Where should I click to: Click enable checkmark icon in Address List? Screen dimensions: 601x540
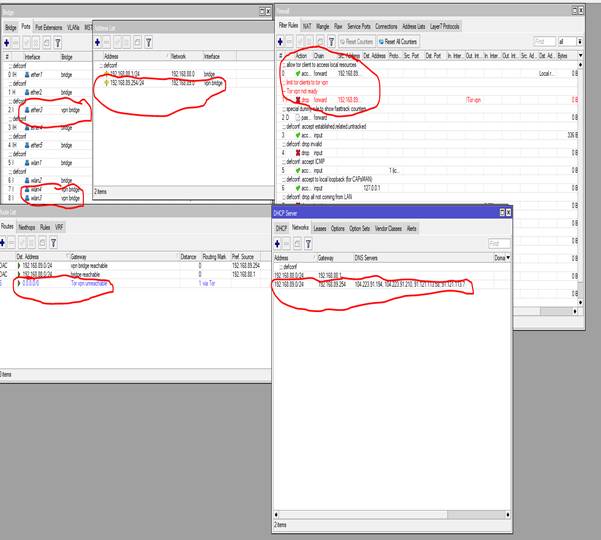(x=118, y=43)
